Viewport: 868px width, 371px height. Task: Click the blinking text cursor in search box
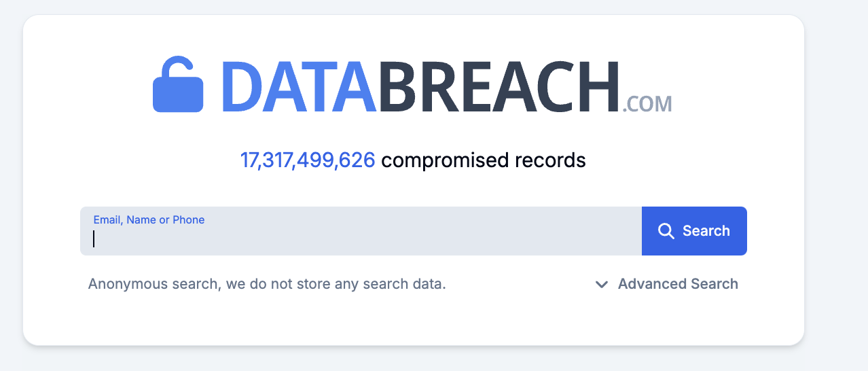94,239
